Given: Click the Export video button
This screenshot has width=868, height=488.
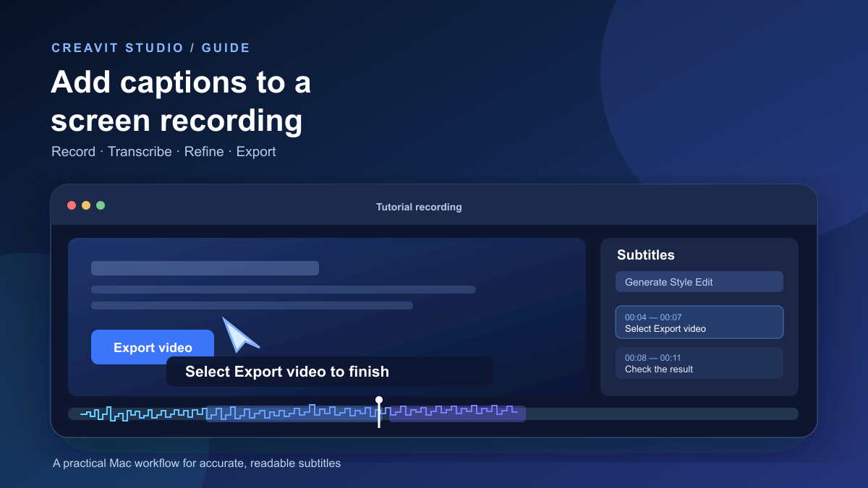Looking at the screenshot, I should tap(153, 347).
